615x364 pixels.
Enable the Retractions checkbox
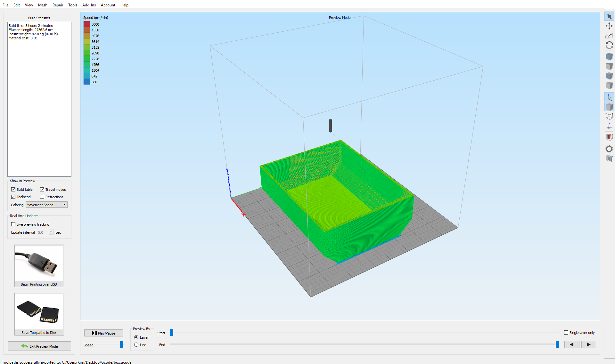[x=43, y=197]
